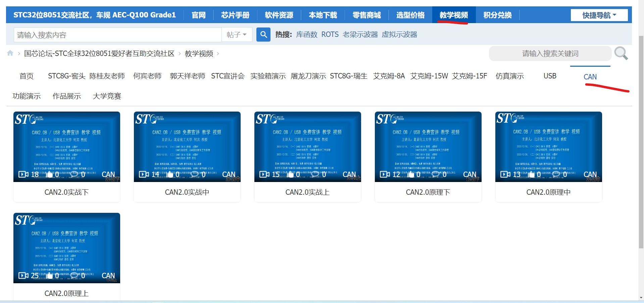Click video count icon on CAN2.0实战中
This screenshot has height=303, width=644.
click(x=144, y=174)
